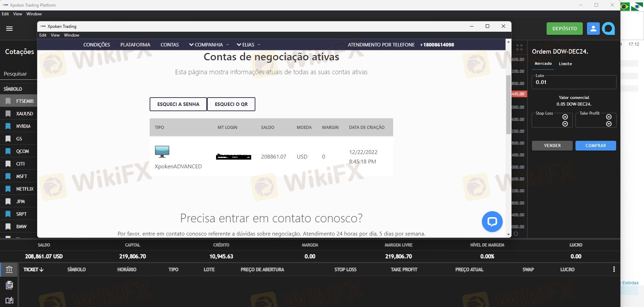Viewport: 644px width, 307px height.
Task: Click the XpokenADVANCED account monitor icon
Action: pyautogui.click(x=162, y=152)
